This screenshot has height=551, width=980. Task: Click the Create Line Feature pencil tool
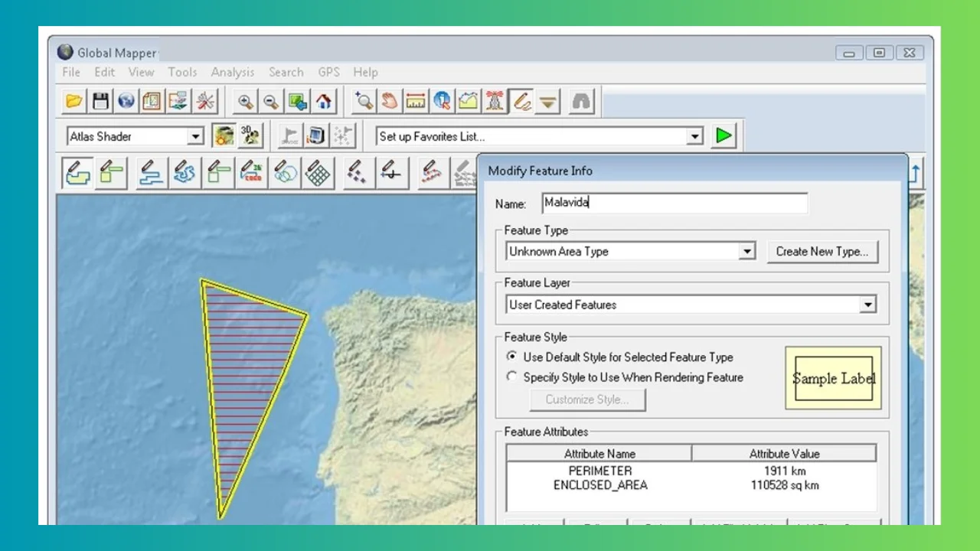[x=152, y=172]
